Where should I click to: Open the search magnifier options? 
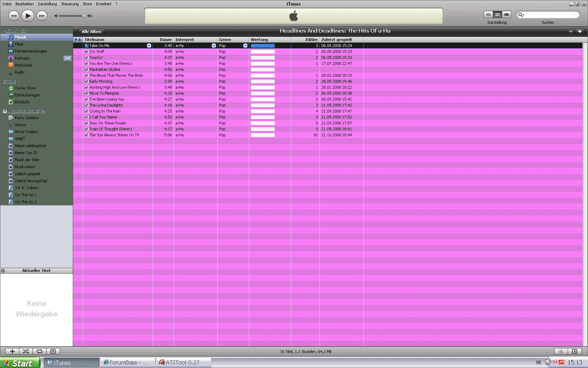[521, 15]
